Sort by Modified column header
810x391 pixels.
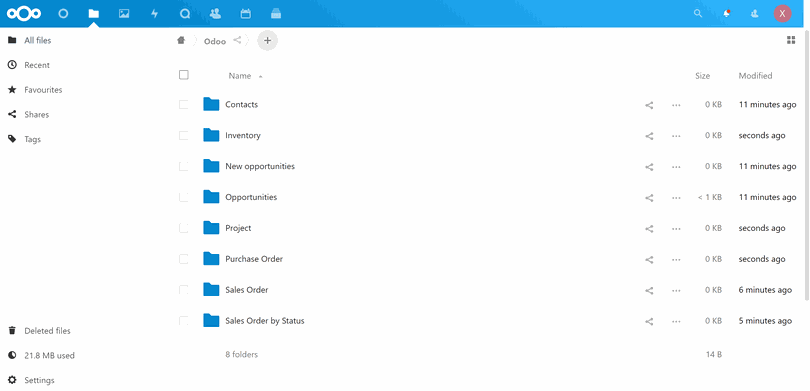coord(755,76)
